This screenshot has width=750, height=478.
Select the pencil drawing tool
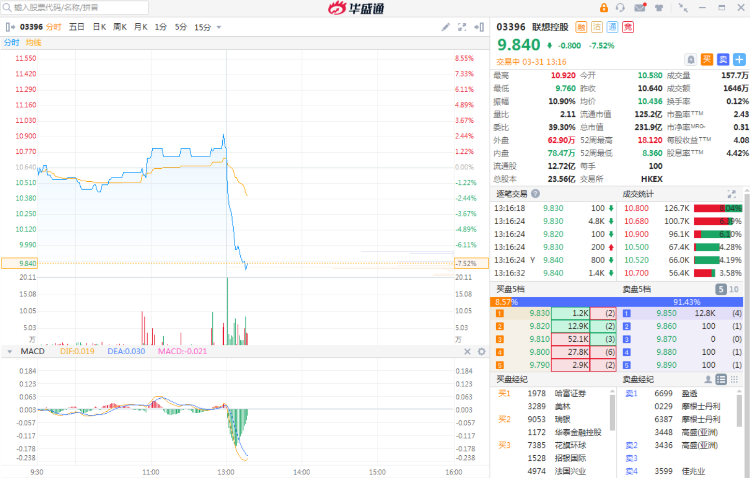pos(445,27)
